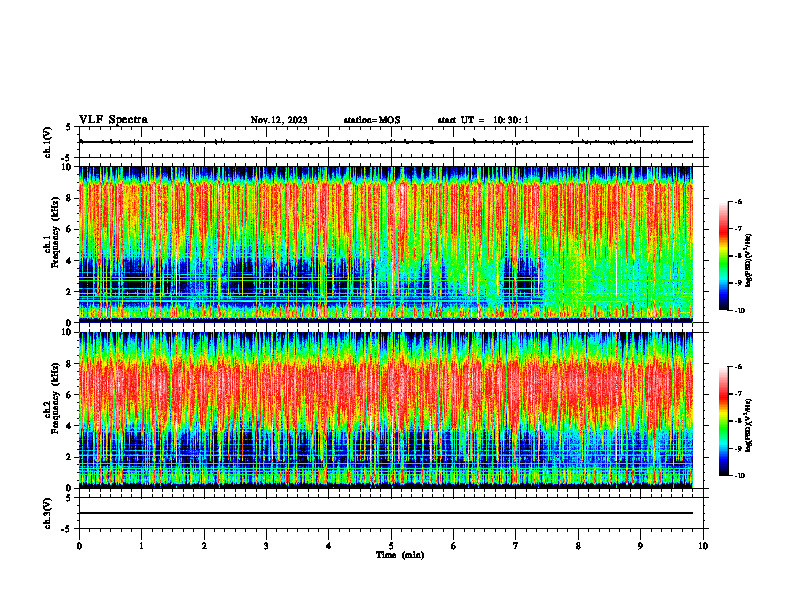Click the "ch.3(V)" waveform axis label

pyautogui.click(x=47, y=513)
